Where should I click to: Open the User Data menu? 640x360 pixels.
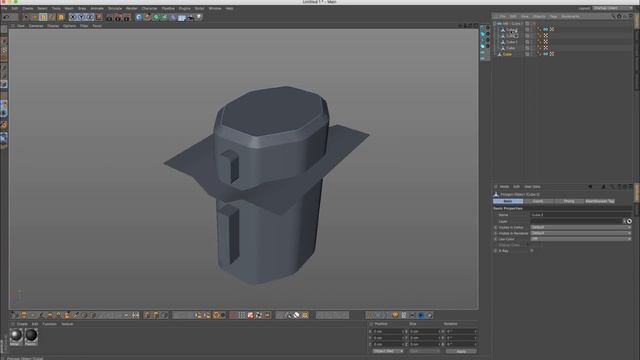click(532, 187)
